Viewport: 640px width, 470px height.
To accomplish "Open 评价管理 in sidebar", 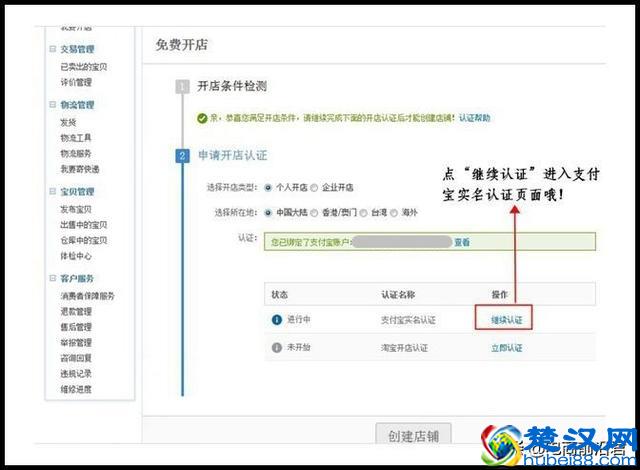I will click(76, 82).
